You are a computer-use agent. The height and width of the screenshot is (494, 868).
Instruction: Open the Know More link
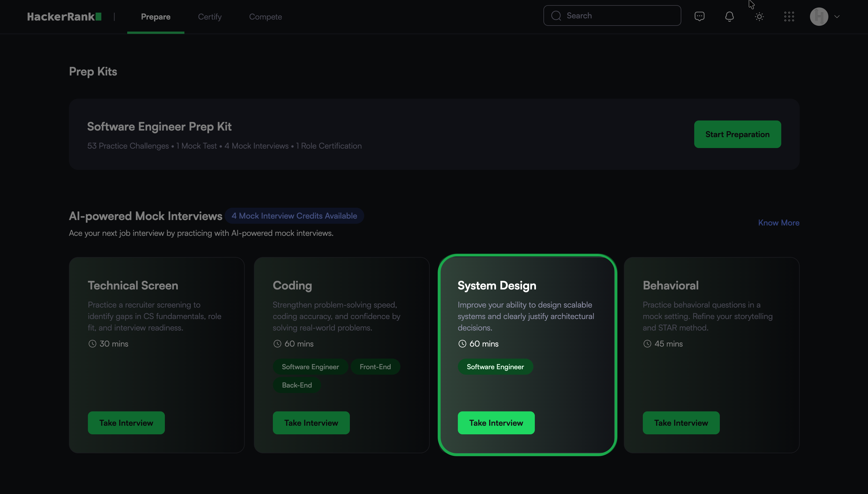click(778, 223)
